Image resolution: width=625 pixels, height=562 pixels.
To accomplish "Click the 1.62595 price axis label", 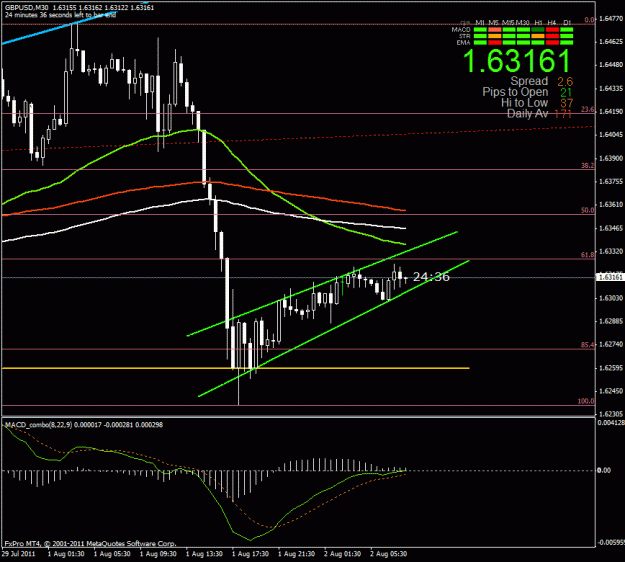I will point(611,368).
